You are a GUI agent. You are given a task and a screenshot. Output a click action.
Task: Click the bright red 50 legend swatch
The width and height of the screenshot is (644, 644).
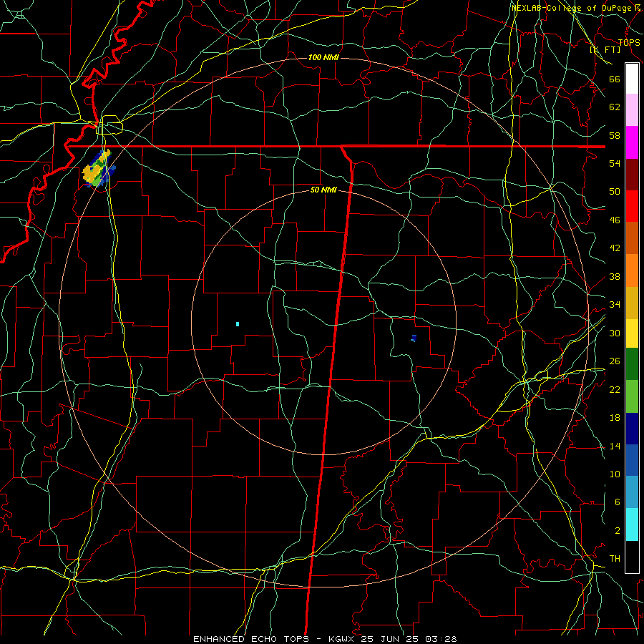pyautogui.click(x=632, y=206)
